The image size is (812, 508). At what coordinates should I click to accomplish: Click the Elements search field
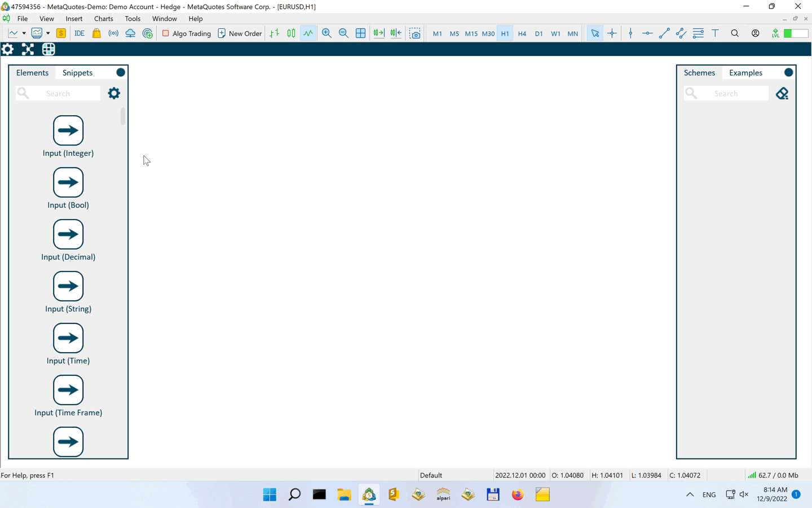pyautogui.click(x=58, y=93)
